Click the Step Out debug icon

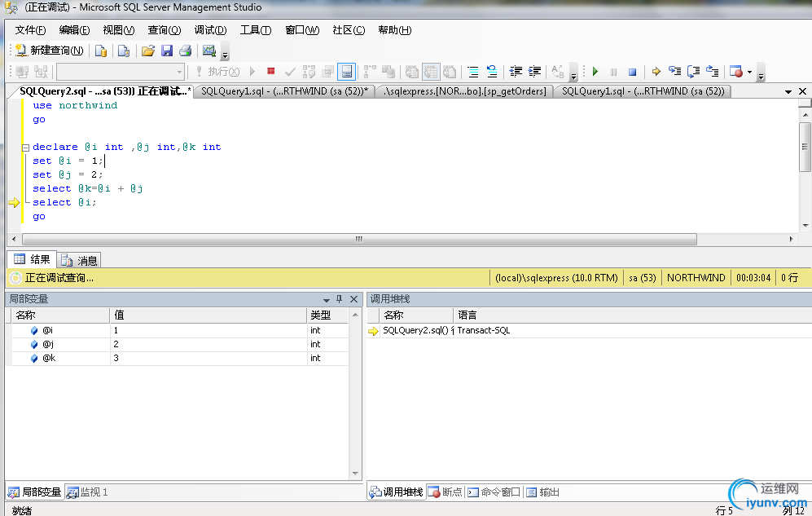click(x=713, y=72)
